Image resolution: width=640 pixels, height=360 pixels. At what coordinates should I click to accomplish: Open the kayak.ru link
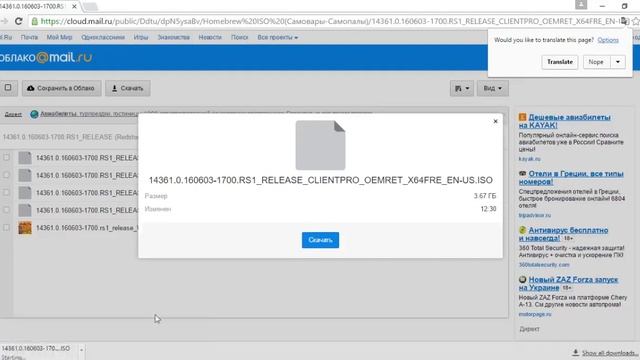[x=529, y=159]
